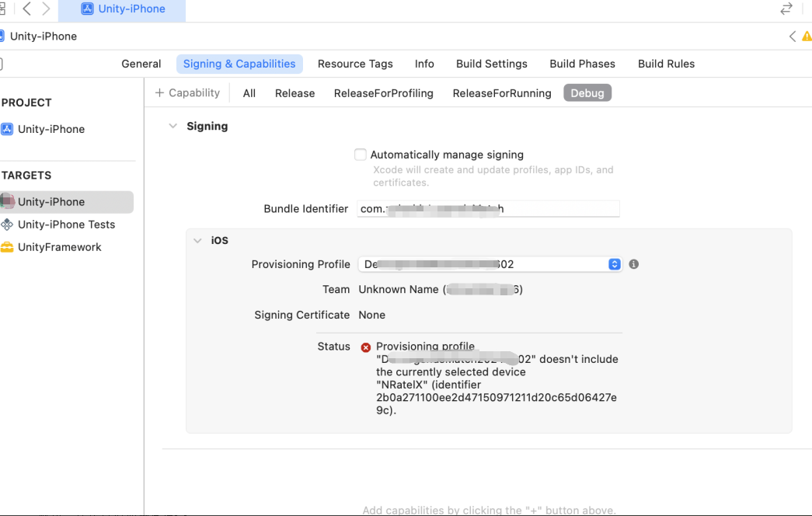
Task: Click the Add capabilities hint text
Action: tap(489, 511)
